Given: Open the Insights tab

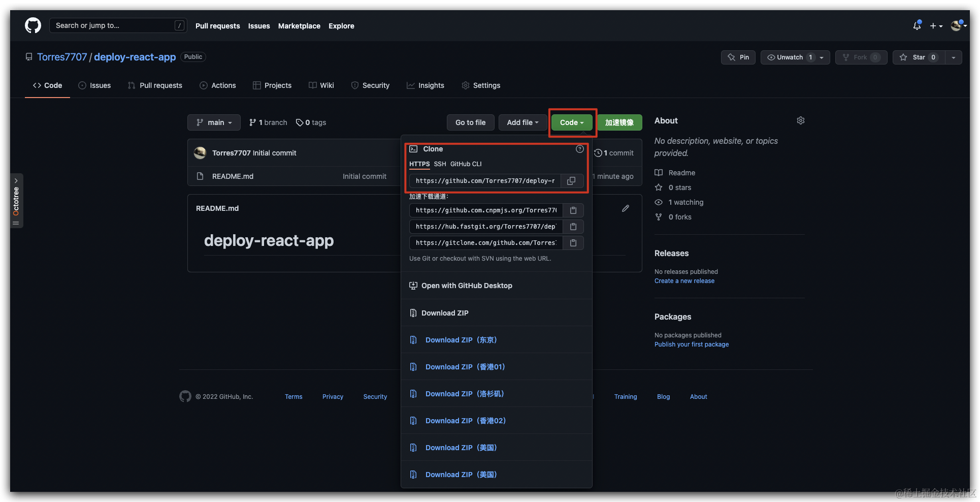Looking at the screenshot, I should 426,85.
